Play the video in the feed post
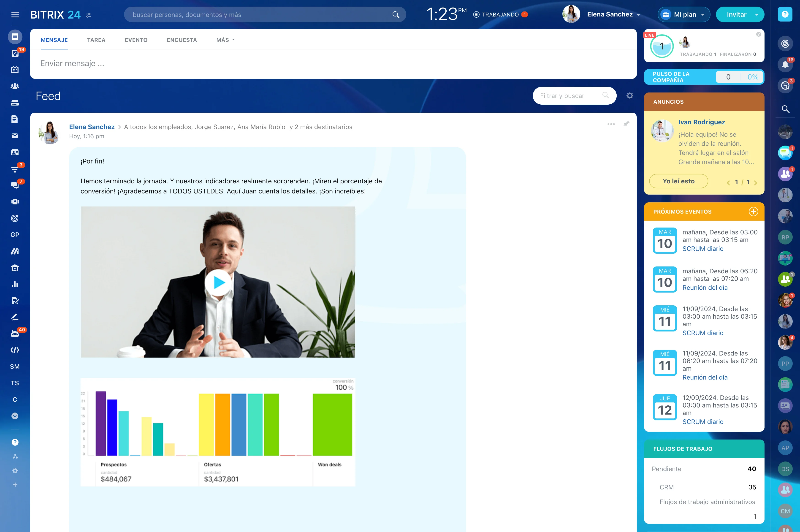Screen dimensions: 800x532 pyautogui.click(x=218, y=282)
